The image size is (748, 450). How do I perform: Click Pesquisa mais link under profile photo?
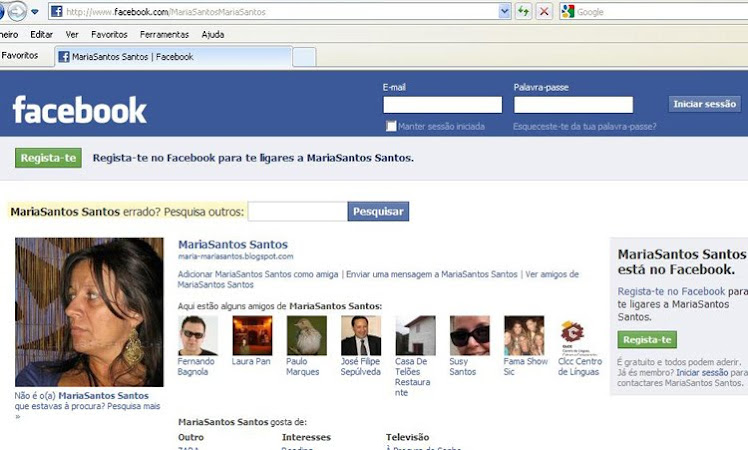(x=134, y=406)
